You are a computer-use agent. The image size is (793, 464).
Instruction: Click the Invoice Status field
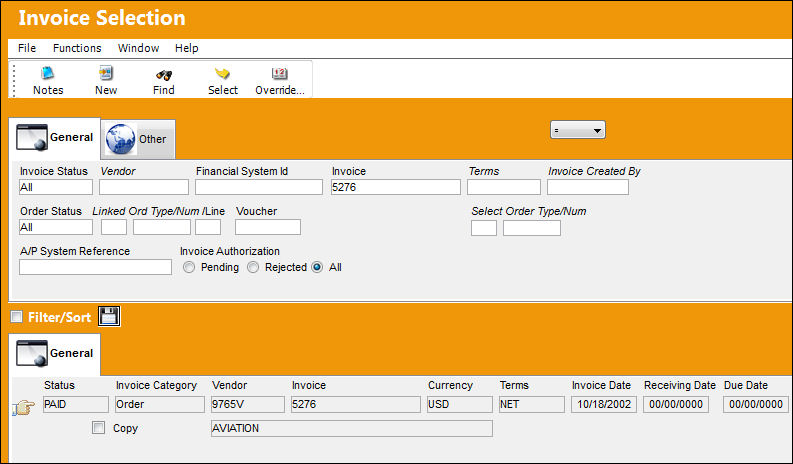pyautogui.click(x=56, y=187)
